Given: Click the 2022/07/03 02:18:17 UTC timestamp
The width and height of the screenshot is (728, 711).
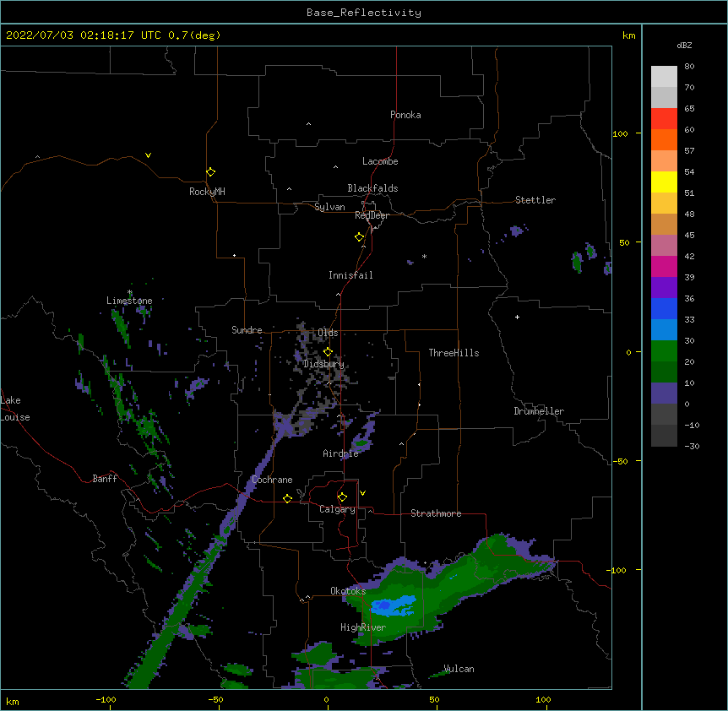Looking at the screenshot, I should (84, 35).
